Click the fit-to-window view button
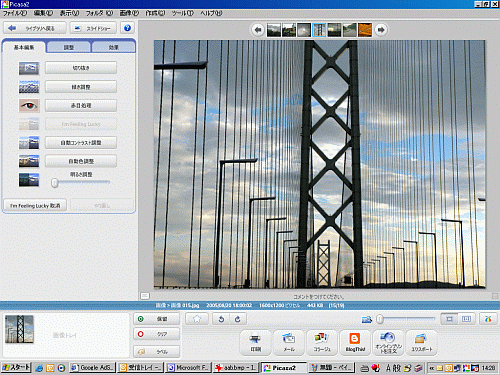Viewport: 500px width, 375px height. coord(449,319)
